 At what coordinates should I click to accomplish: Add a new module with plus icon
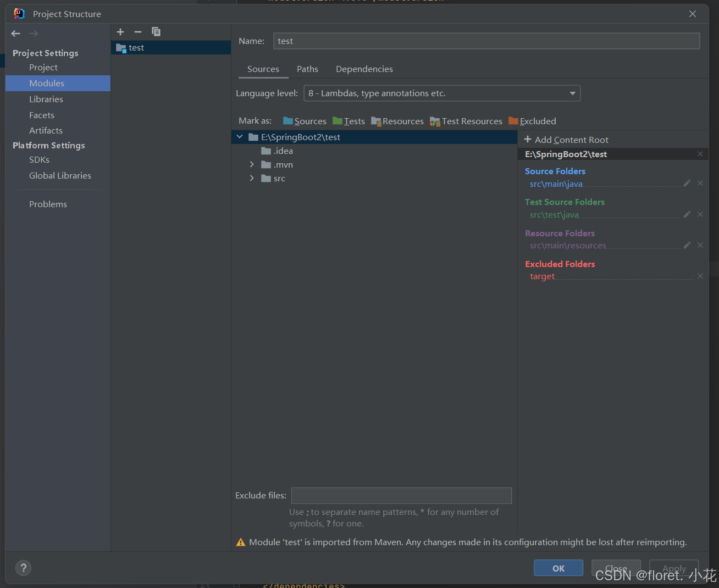point(120,32)
